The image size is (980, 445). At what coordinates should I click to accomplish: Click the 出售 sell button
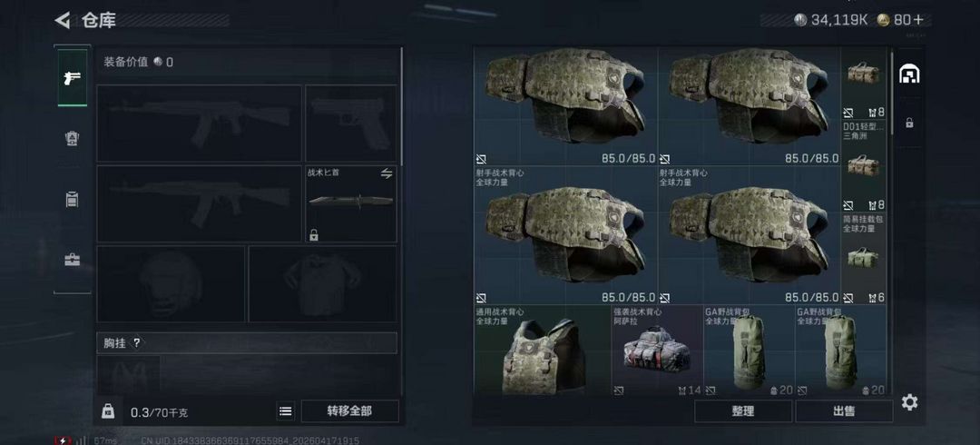844,411
